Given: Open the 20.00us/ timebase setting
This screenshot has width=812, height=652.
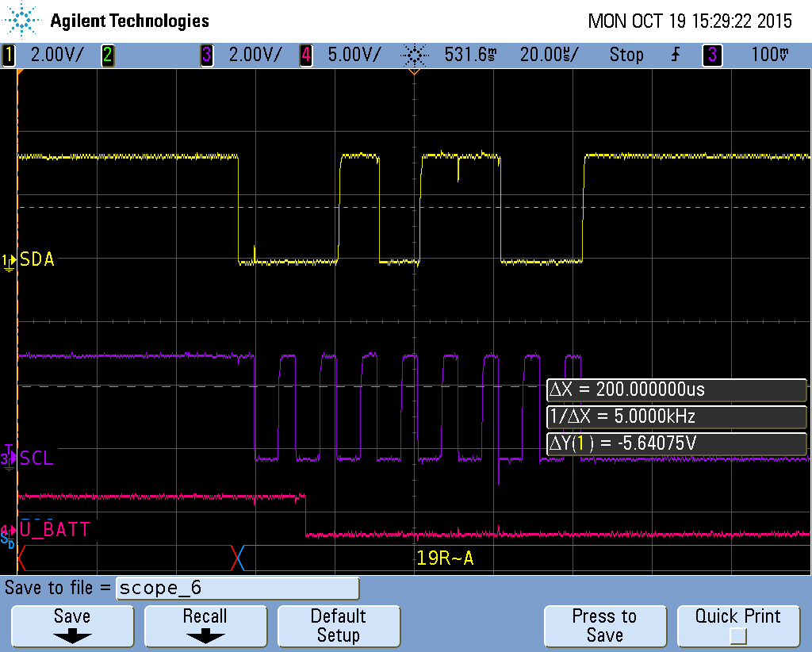Looking at the screenshot, I should pos(549,55).
